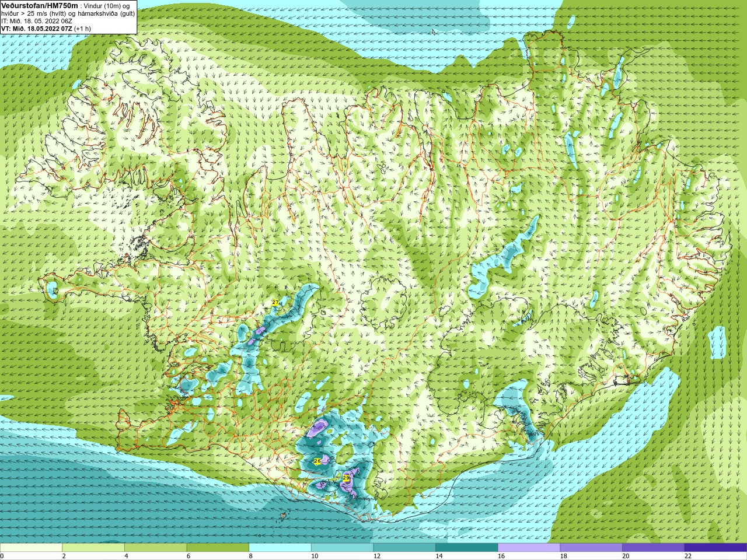The image size is (747, 560).
Task: Click the legend scale value 0
Action: pos(2,556)
